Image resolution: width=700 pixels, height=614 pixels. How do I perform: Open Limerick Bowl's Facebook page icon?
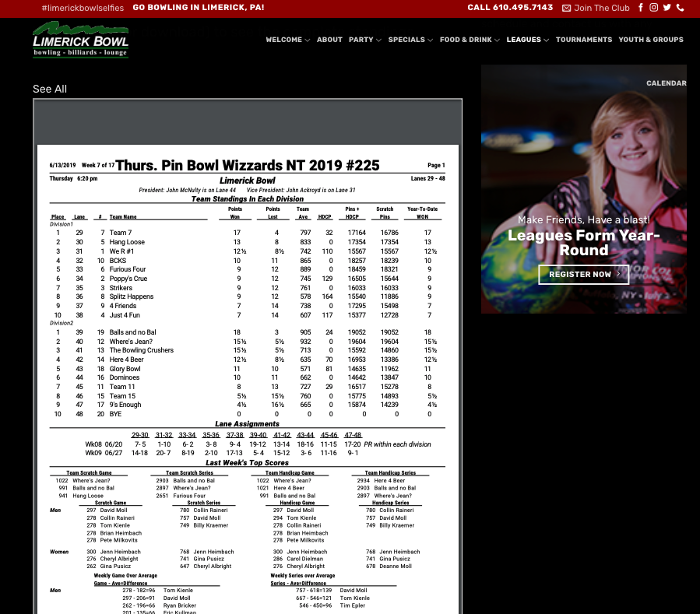click(x=641, y=8)
